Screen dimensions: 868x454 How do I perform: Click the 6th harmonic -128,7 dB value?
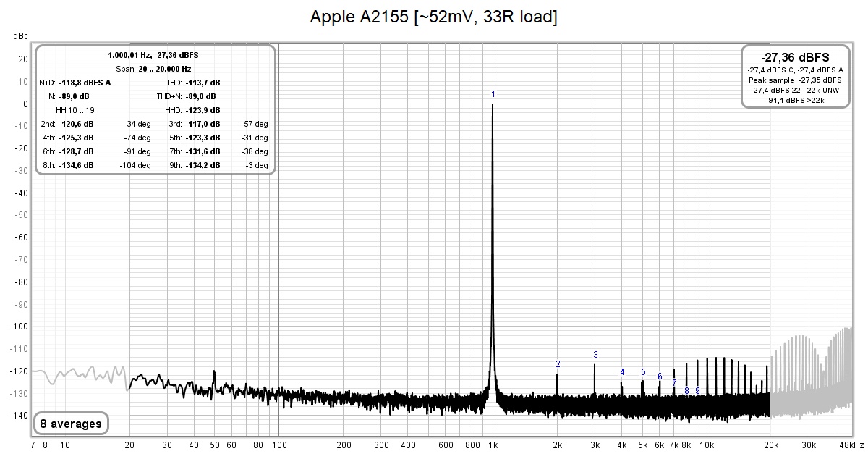pos(77,151)
